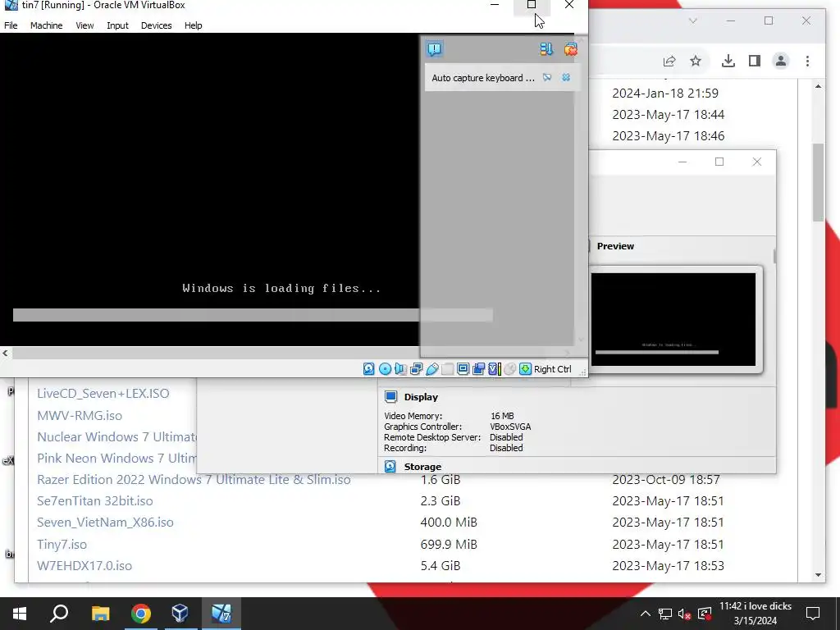
Task: Click the Storage section header in VirtualBox Manager
Action: coord(422,467)
